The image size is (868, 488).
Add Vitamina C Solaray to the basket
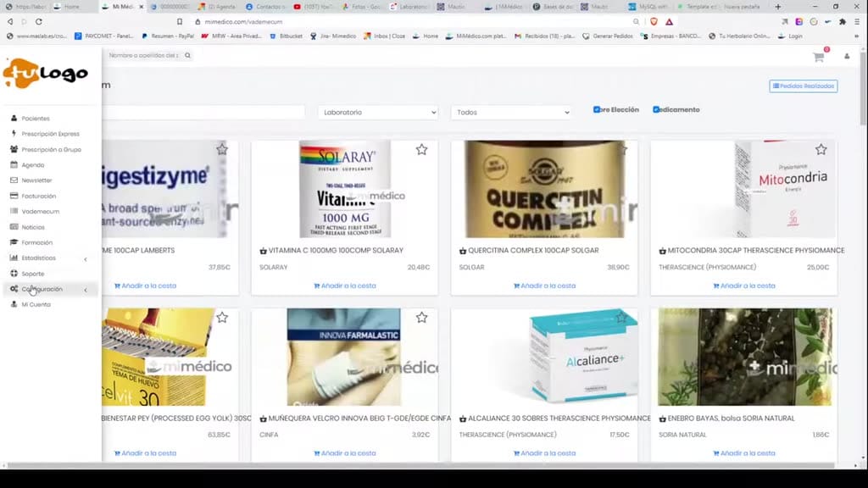(345, 286)
